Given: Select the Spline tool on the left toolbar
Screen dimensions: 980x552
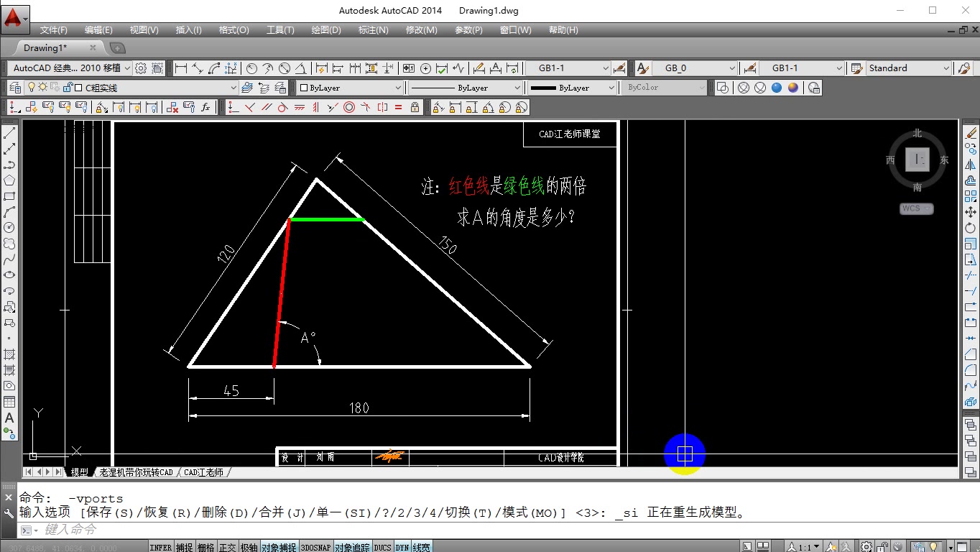Looking at the screenshot, I should [9, 258].
